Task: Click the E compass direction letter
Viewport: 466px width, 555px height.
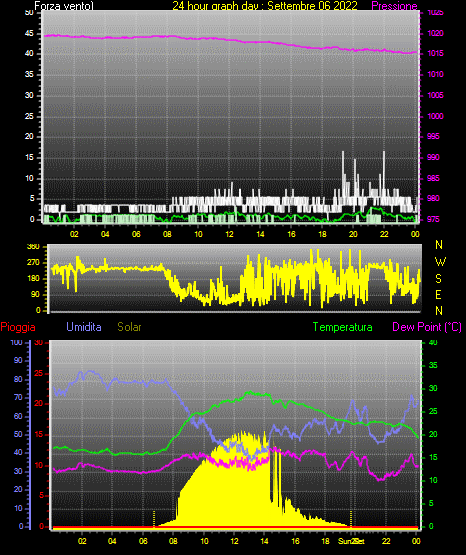Action: coord(438,295)
